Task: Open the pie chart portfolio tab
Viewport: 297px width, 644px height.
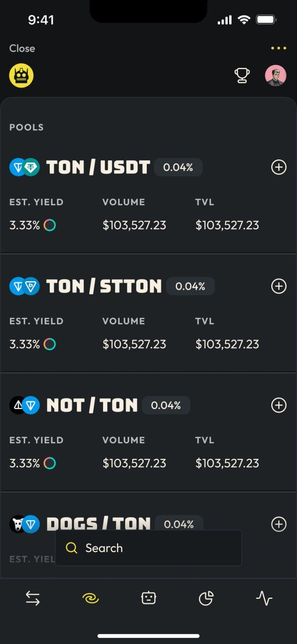Action: tap(206, 598)
